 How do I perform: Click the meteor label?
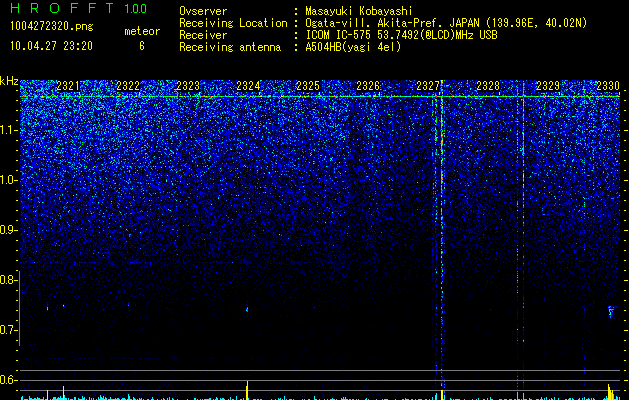click(x=142, y=31)
